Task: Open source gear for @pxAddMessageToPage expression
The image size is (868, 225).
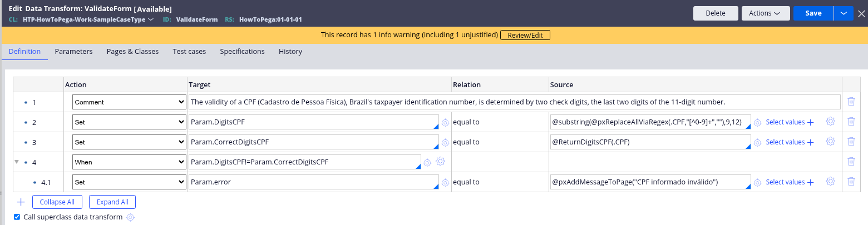Action: pos(757,183)
